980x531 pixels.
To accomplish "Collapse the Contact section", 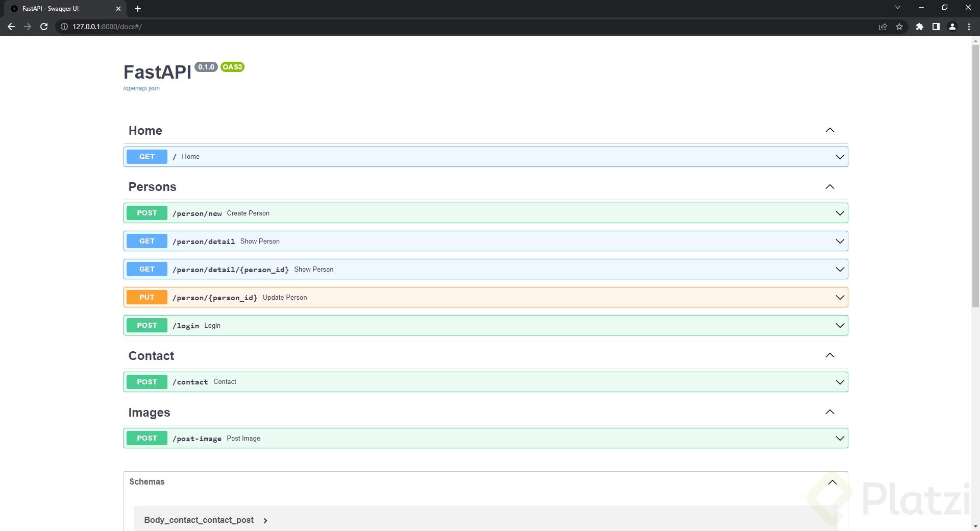I will (x=830, y=355).
